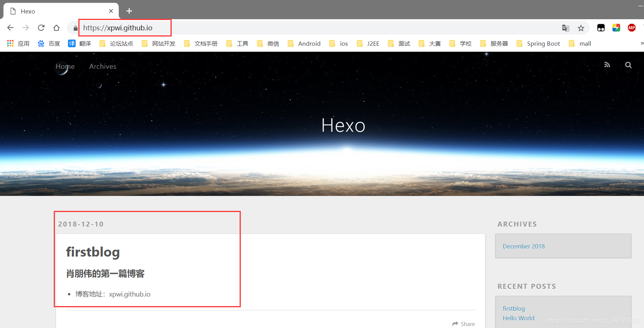Open the 工具 bookmark folder
Image resolution: width=644 pixels, height=328 pixels.
pyautogui.click(x=237, y=43)
